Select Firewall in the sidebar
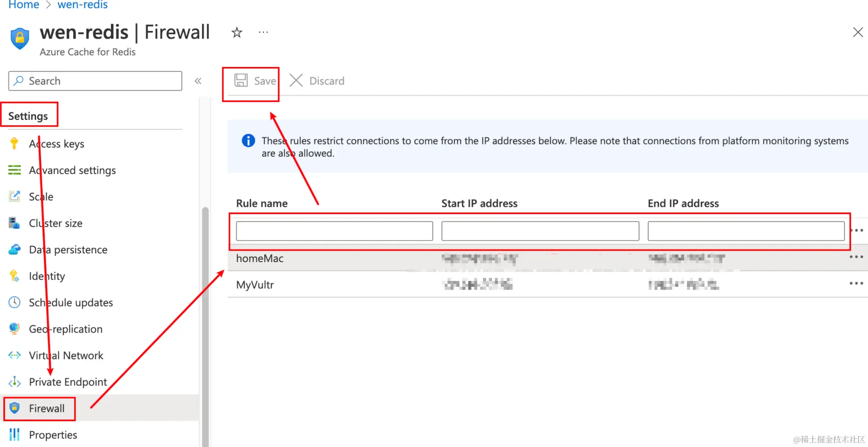Image resolution: width=868 pixels, height=447 pixels. (47, 408)
